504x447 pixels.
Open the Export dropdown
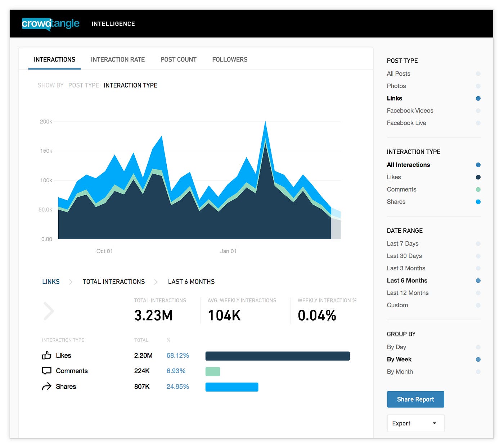tap(416, 423)
